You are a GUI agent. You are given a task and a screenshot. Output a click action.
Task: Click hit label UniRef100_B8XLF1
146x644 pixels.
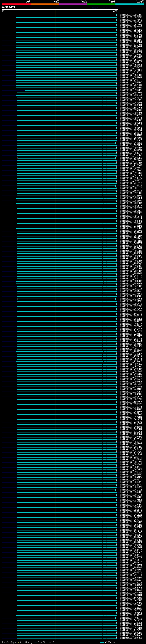pos(131,347)
